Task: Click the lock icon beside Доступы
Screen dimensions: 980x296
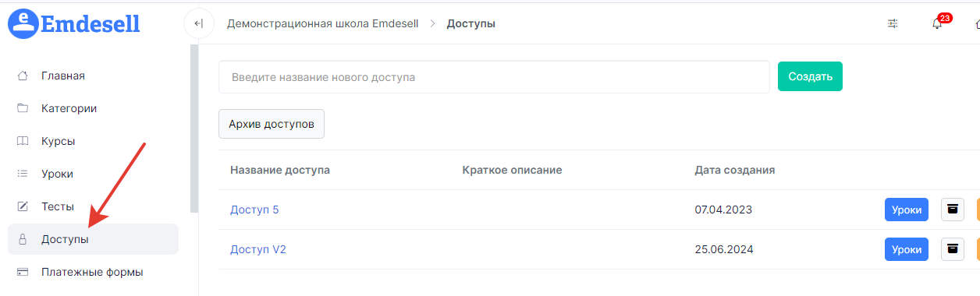Action: coord(23,239)
